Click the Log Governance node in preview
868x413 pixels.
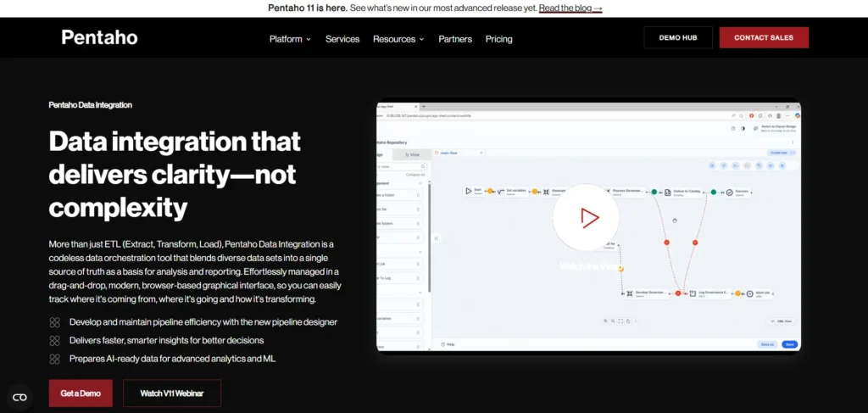click(709, 293)
